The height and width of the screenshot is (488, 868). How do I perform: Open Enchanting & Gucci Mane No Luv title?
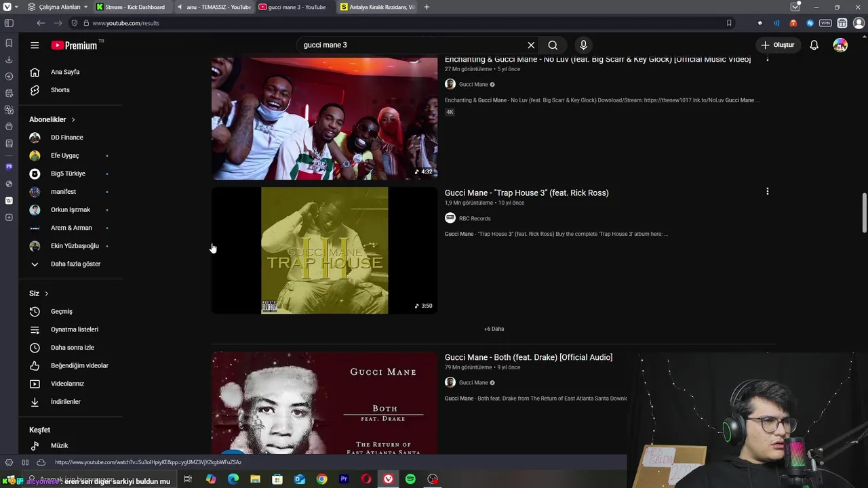tap(597, 60)
